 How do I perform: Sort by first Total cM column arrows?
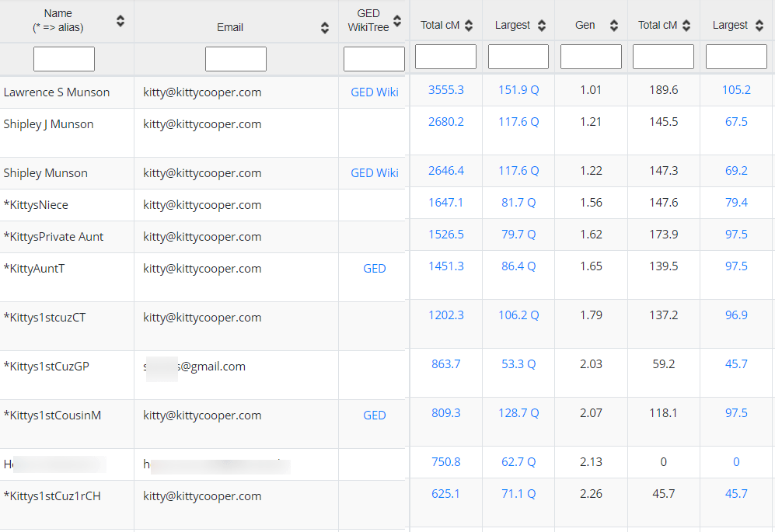click(469, 25)
